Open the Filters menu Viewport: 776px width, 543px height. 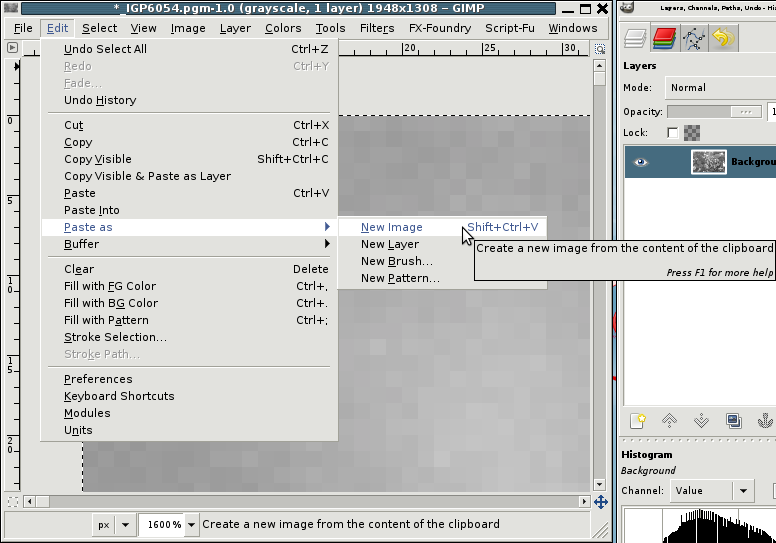click(x=377, y=28)
